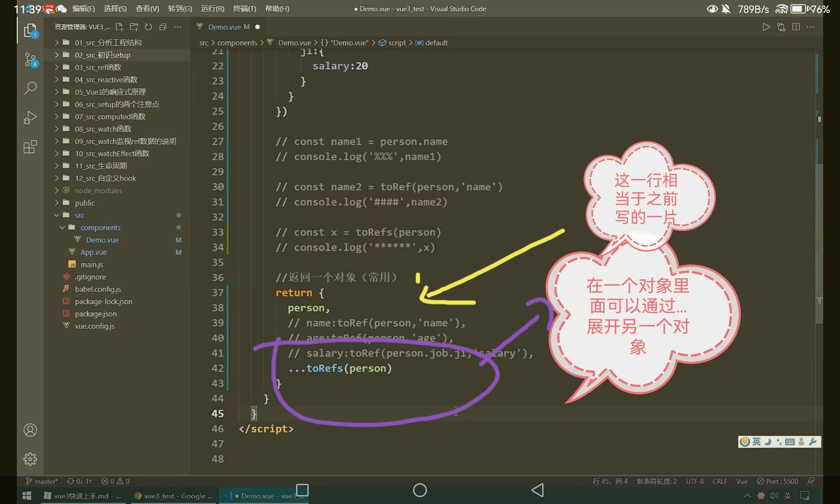Click New File icon in explorer header

tap(119, 27)
